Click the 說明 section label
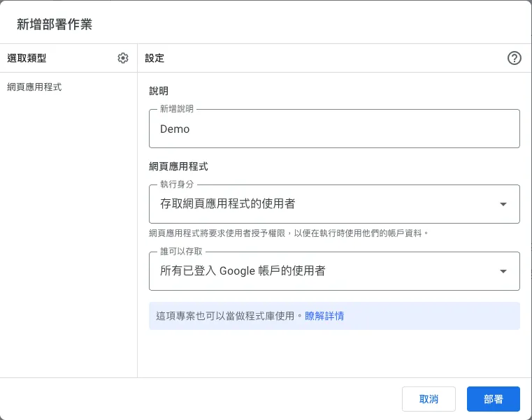This screenshot has width=532, height=420. [159, 91]
